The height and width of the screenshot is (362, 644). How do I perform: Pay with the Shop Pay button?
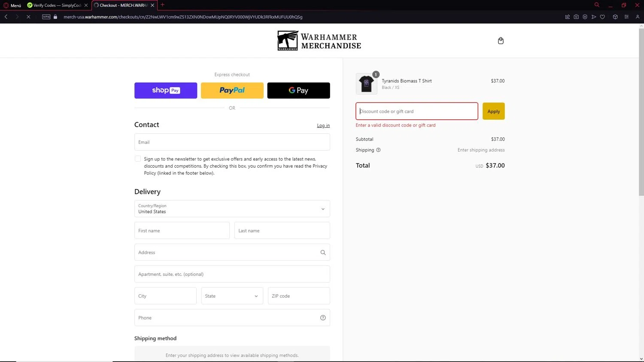166,90
